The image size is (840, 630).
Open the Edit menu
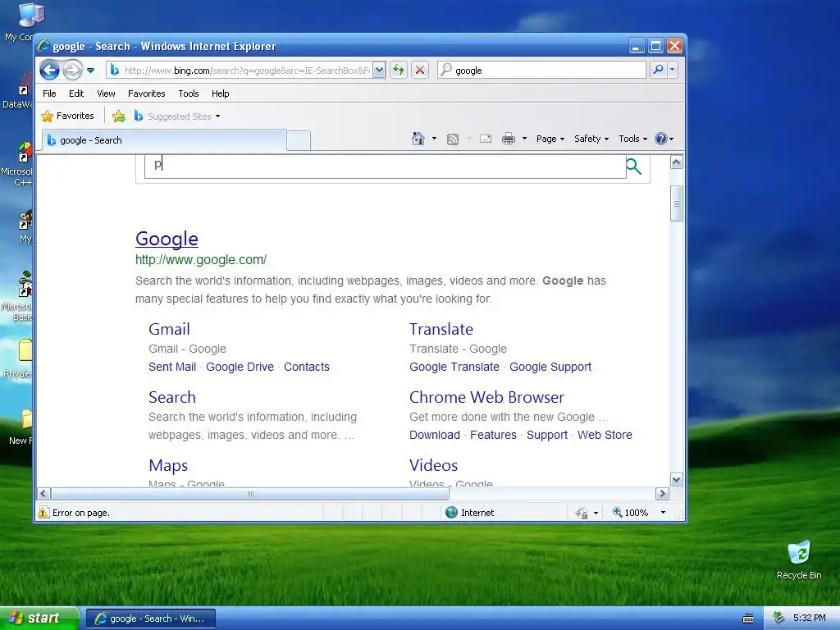click(x=76, y=94)
